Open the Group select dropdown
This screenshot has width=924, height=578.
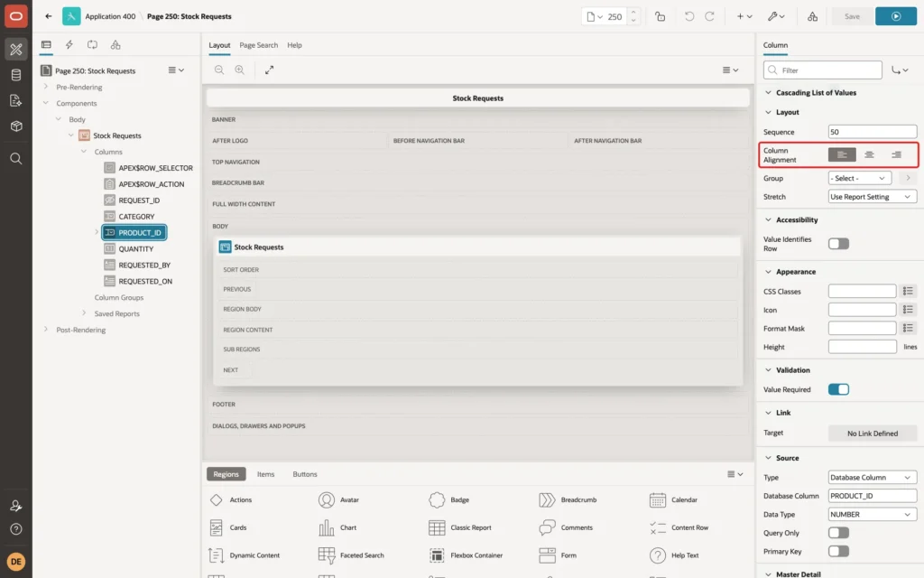859,178
